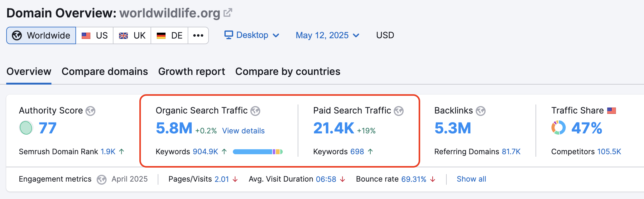This screenshot has width=644, height=199.
Task: Select the Worldwide region filter
Action: point(41,35)
